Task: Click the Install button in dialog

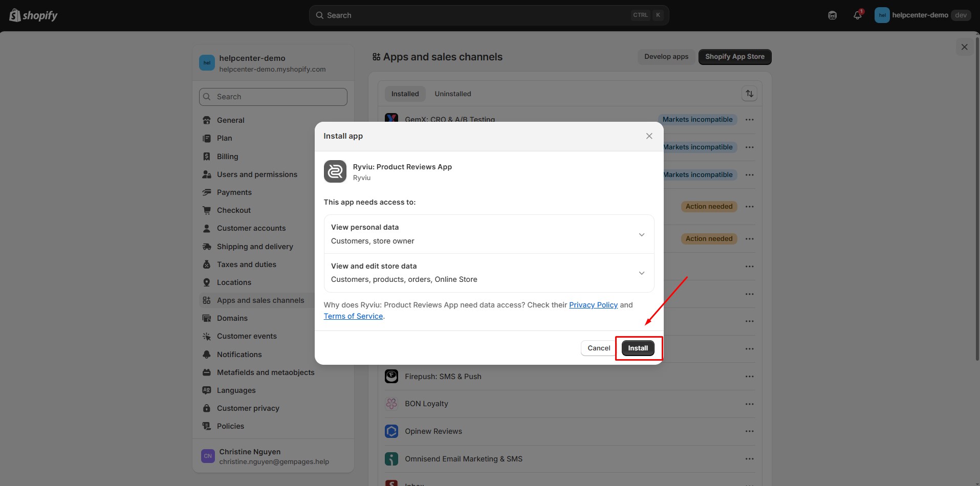Action: 638,348
